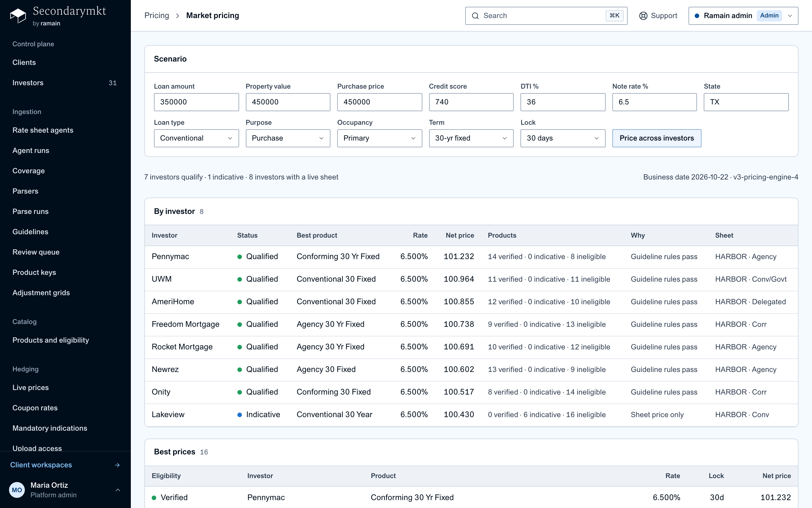Click Freedom Mortgage investor name

186,324
